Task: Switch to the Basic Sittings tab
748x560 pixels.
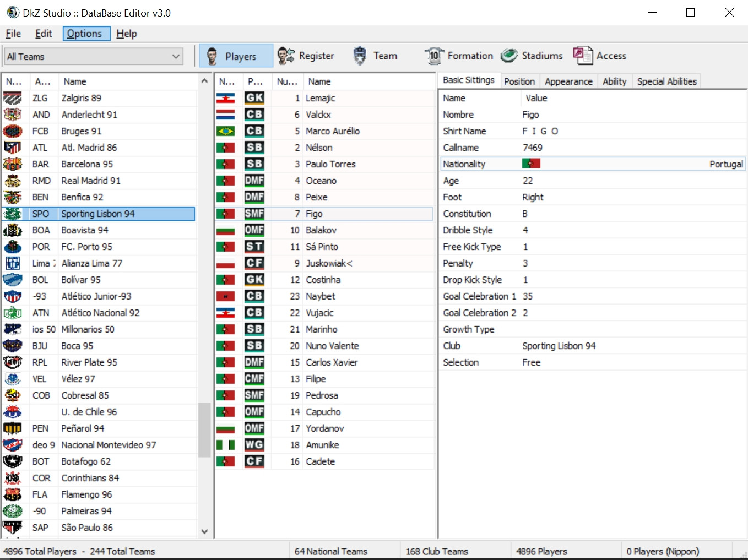Action: click(469, 80)
